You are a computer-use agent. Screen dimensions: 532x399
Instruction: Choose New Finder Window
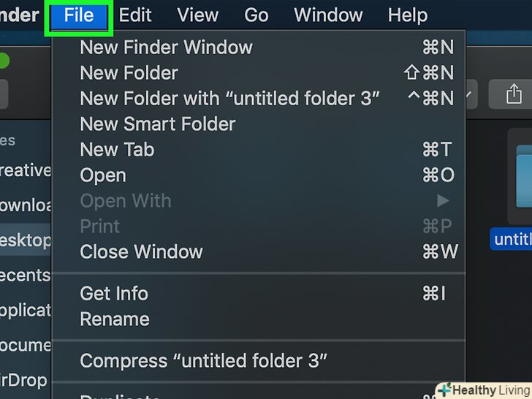[x=166, y=47]
